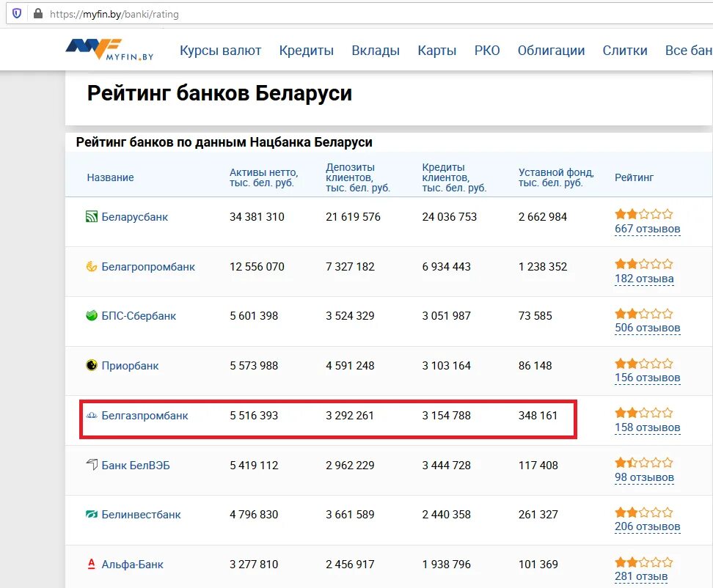Click the Банк БелВЭБ logo icon
The width and height of the screenshot is (713, 588).
pos(92,465)
